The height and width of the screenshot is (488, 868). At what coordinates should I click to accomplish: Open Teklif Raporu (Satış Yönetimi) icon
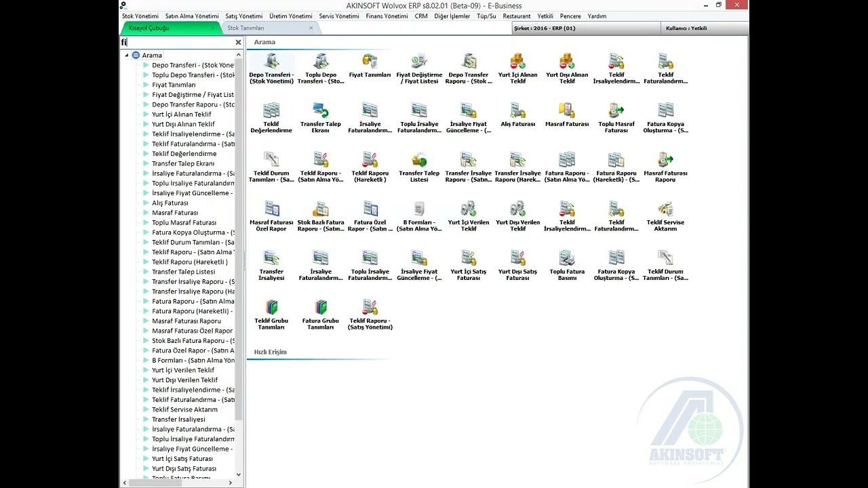370,315
